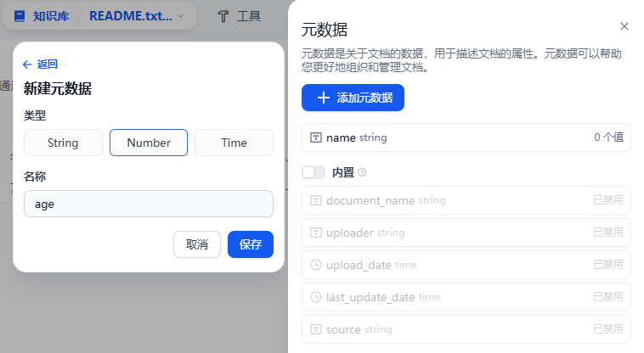Click the 保存 button

[x=251, y=244]
